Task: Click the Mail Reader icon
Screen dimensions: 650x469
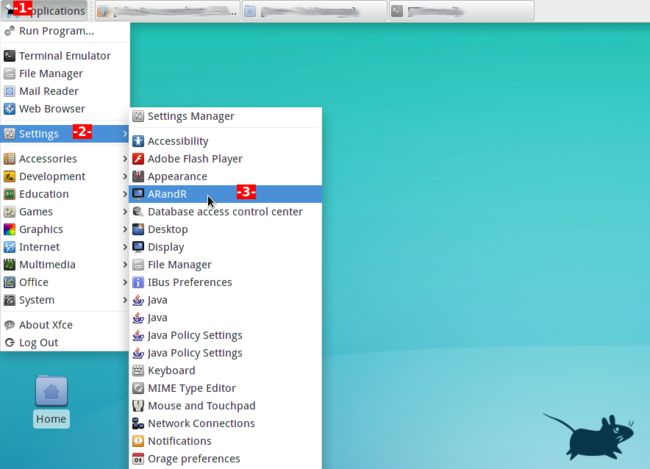Action: [10, 91]
